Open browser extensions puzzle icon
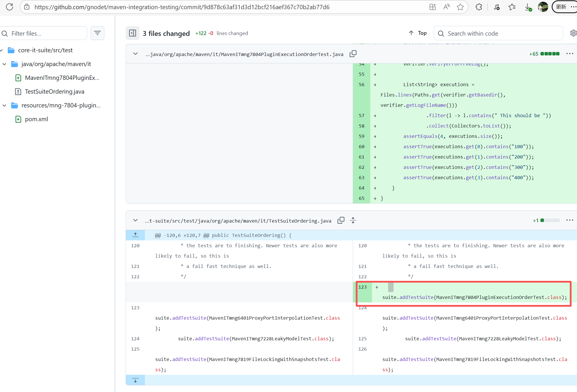The width and height of the screenshot is (577, 392). tap(479, 7)
